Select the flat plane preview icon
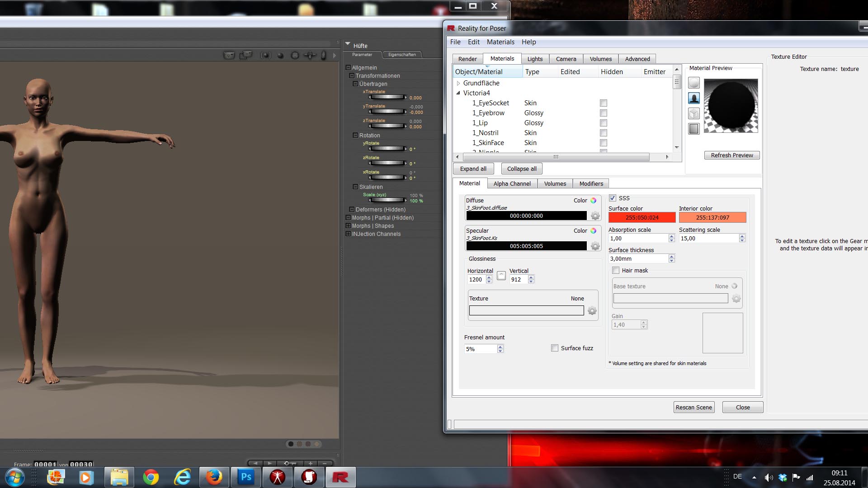Image resolution: width=868 pixels, height=488 pixels. click(x=693, y=129)
